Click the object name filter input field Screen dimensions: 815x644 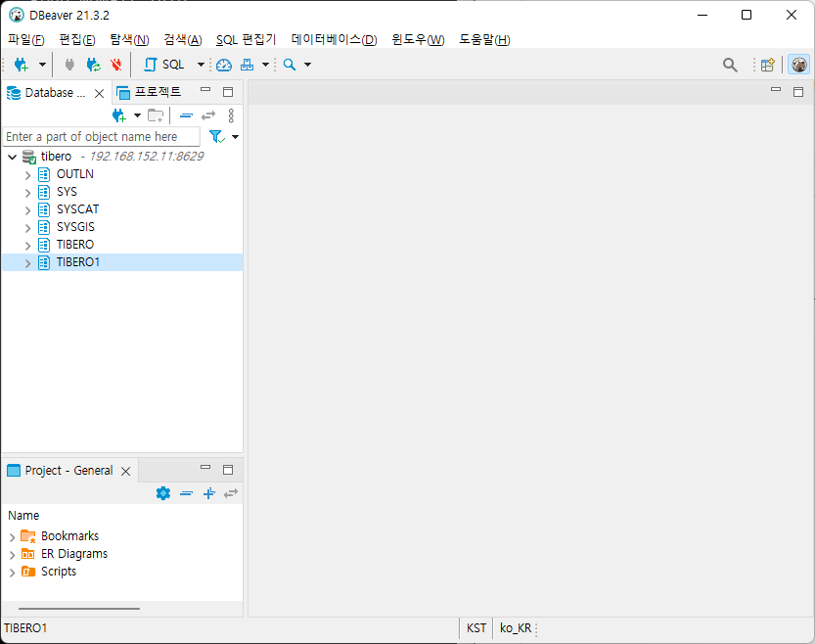coord(98,136)
